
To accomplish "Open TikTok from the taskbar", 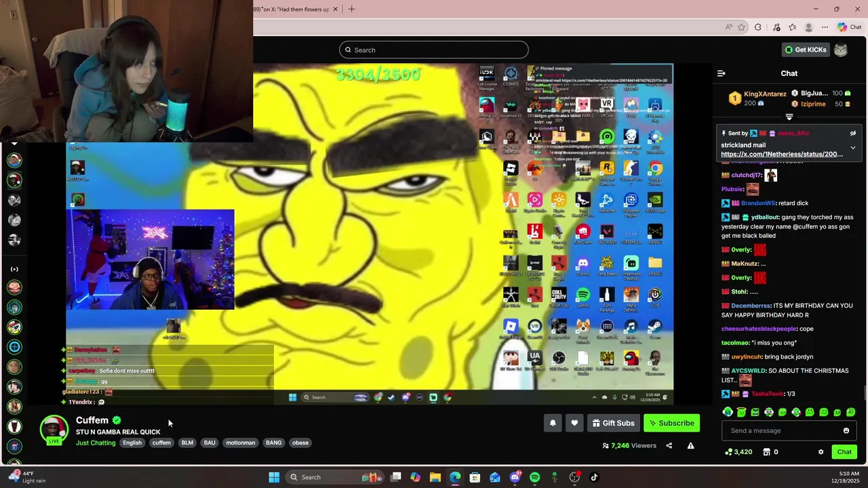I will coord(594,477).
